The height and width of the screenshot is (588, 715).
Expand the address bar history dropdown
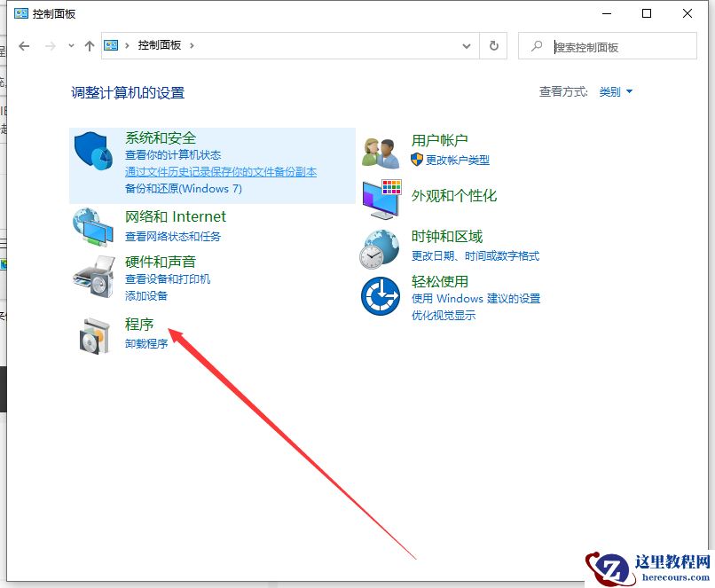(x=467, y=46)
